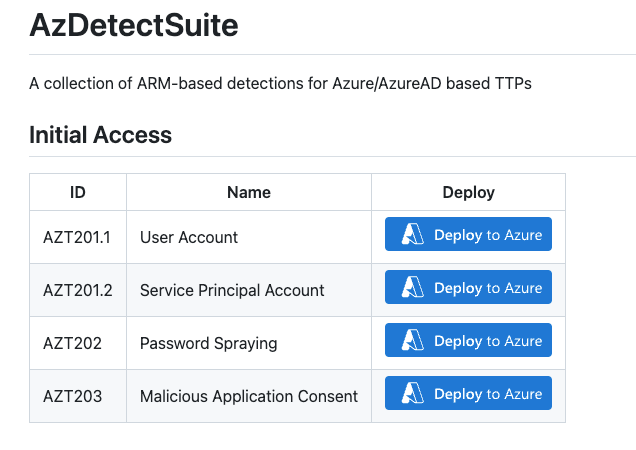Screen dimensions: 636x450
Task: Click the AzDetectSuite page heading
Action: (x=134, y=26)
